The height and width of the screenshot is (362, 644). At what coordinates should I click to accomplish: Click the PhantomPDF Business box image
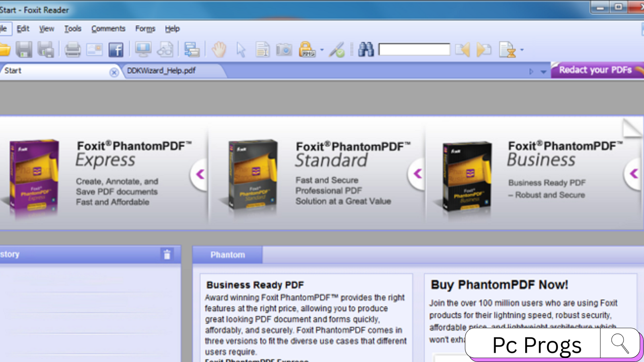[x=467, y=177]
